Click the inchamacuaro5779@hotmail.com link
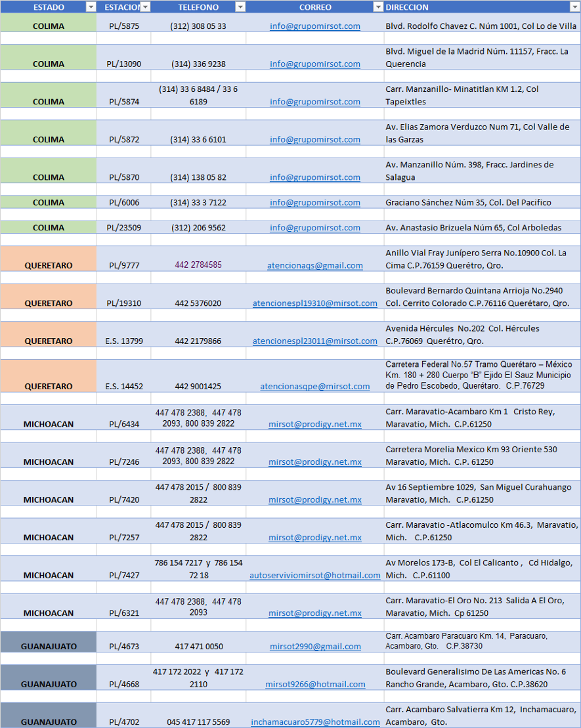The image size is (581, 728). click(314, 722)
